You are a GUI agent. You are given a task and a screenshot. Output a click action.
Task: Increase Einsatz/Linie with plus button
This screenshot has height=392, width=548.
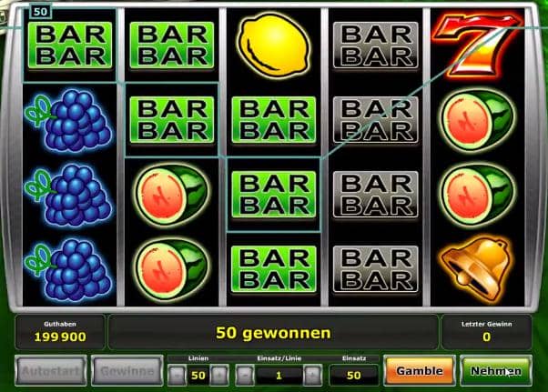coord(313,376)
